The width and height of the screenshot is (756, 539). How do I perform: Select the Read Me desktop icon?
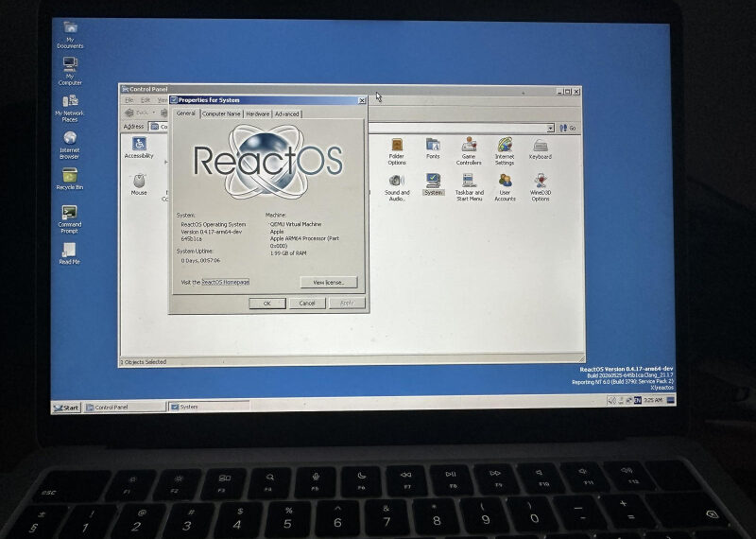69,253
